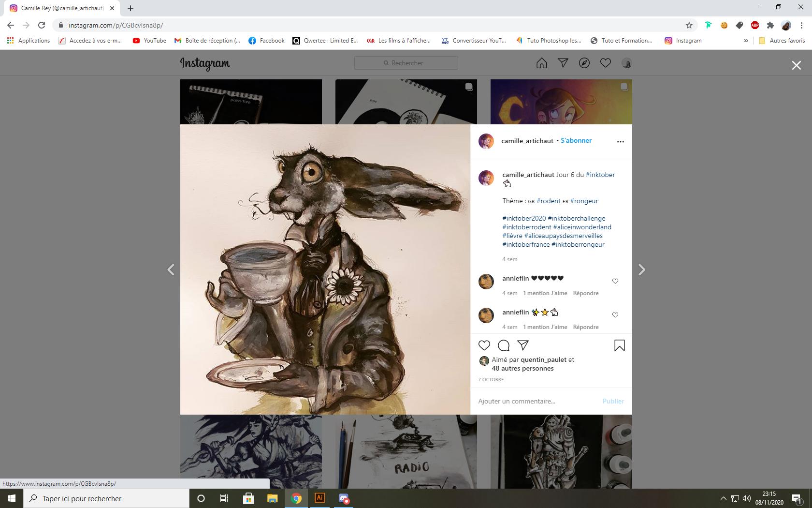Go to next post with right arrow
This screenshot has width=812, height=508.
point(642,269)
